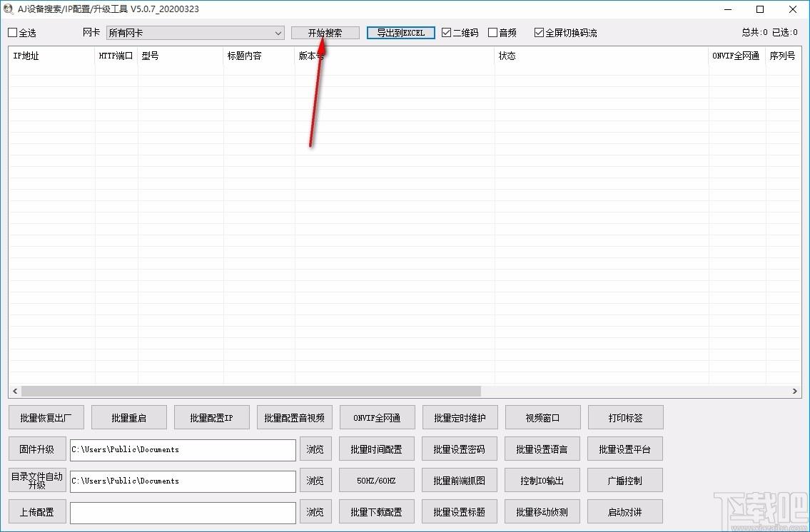Click the ONVIF全网通 button
Viewport: 810px width, 532px height.
click(377, 417)
